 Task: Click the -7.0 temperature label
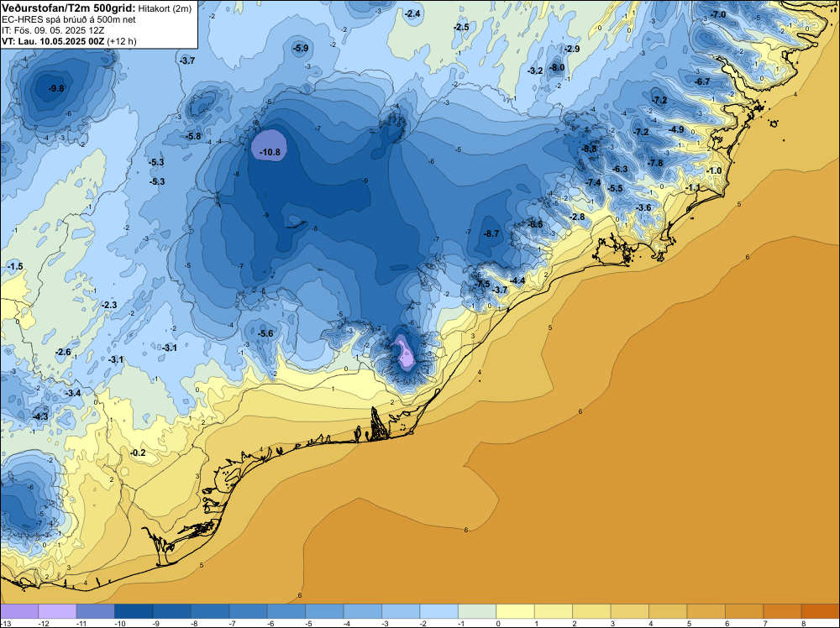(718, 14)
